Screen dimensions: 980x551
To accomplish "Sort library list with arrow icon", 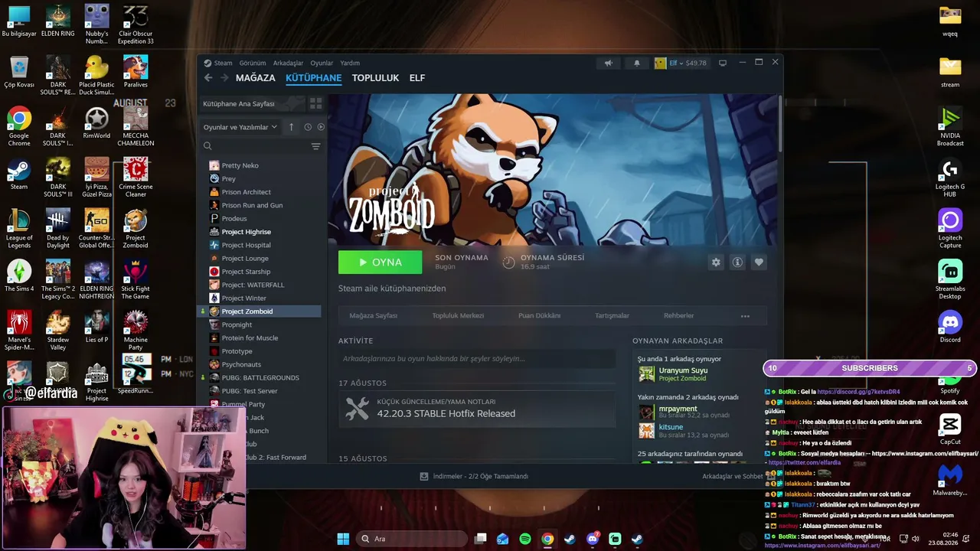I will point(291,127).
